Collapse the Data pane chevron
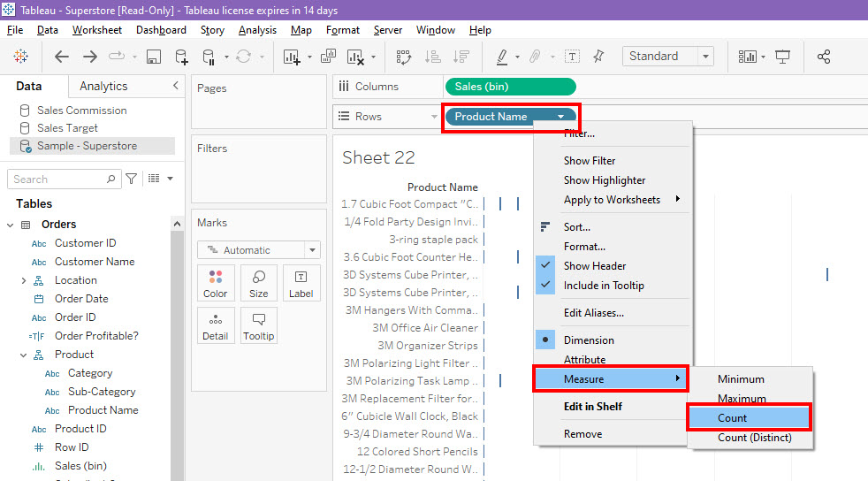 coord(176,85)
